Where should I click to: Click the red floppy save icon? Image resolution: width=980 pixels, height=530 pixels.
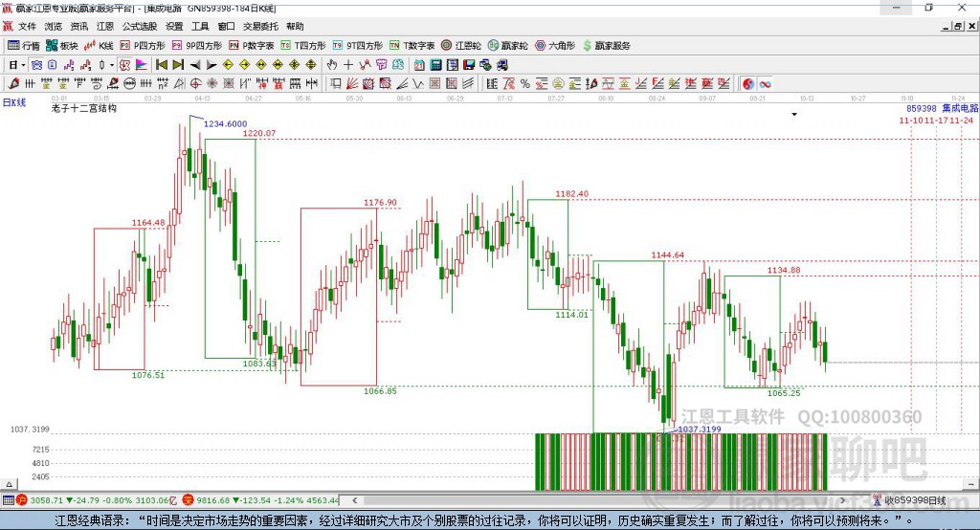[x=469, y=65]
